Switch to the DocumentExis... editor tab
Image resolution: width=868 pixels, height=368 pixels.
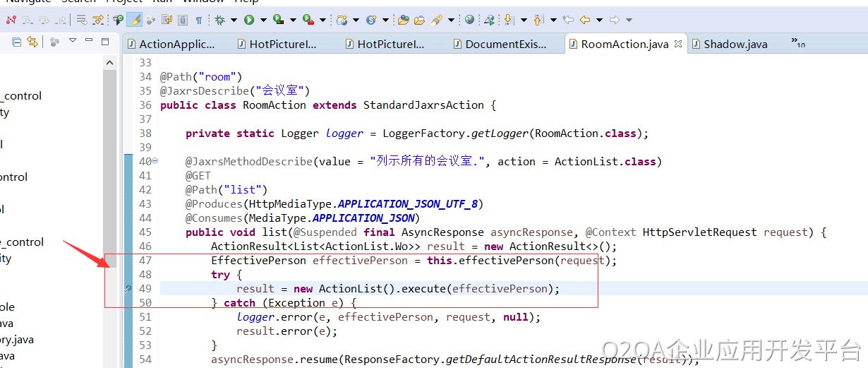[x=505, y=44]
